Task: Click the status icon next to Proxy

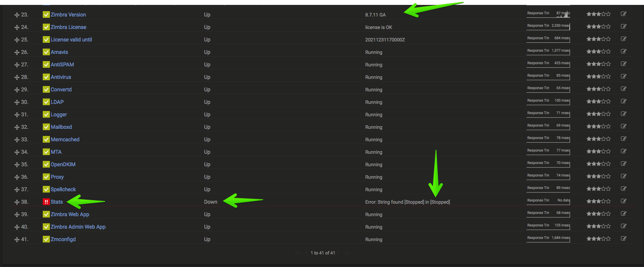Action: pos(46,177)
